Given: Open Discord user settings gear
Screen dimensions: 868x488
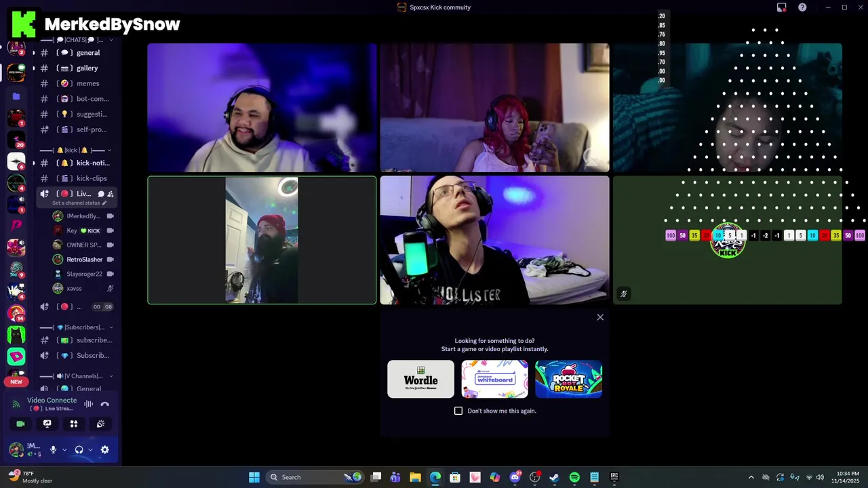Looking at the screenshot, I should coord(105,449).
